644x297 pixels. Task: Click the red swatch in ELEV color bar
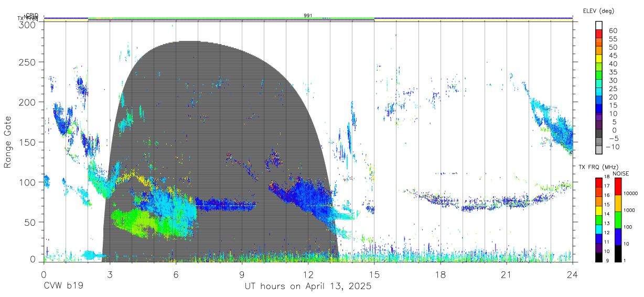(x=599, y=35)
